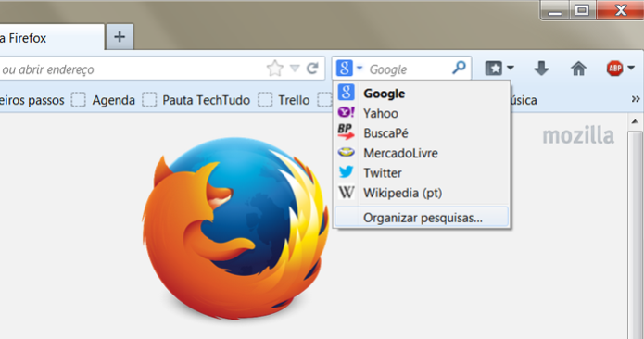The width and height of the screenshot is (644, 339).
Task: Open the address bar history dropdown triangle
Action: (295, 69)
